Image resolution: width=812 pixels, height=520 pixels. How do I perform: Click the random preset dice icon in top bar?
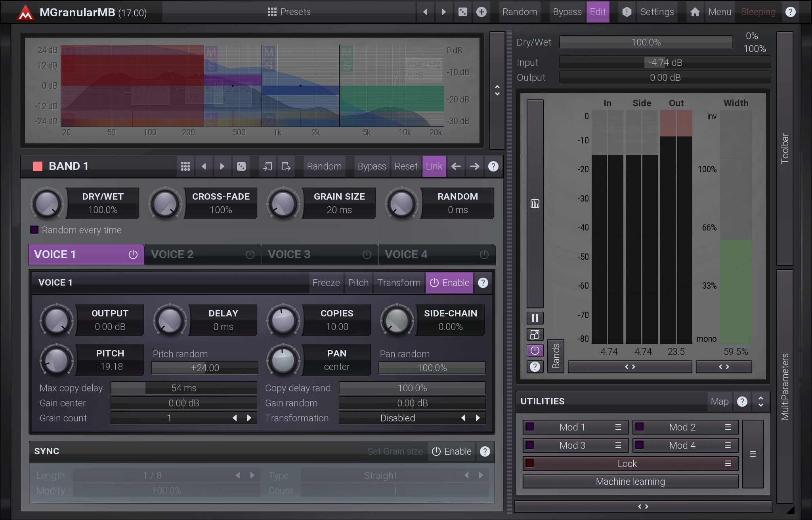click(462, 12)
